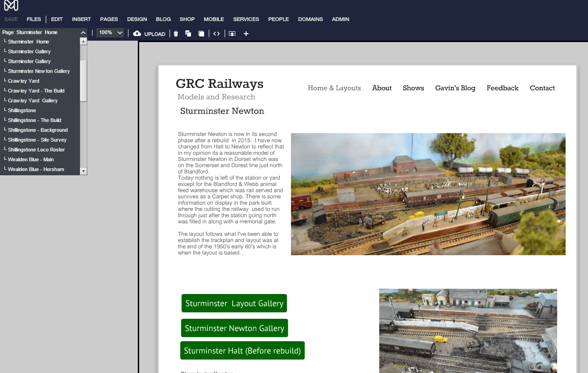Click the paste element icon

point(201,34)
